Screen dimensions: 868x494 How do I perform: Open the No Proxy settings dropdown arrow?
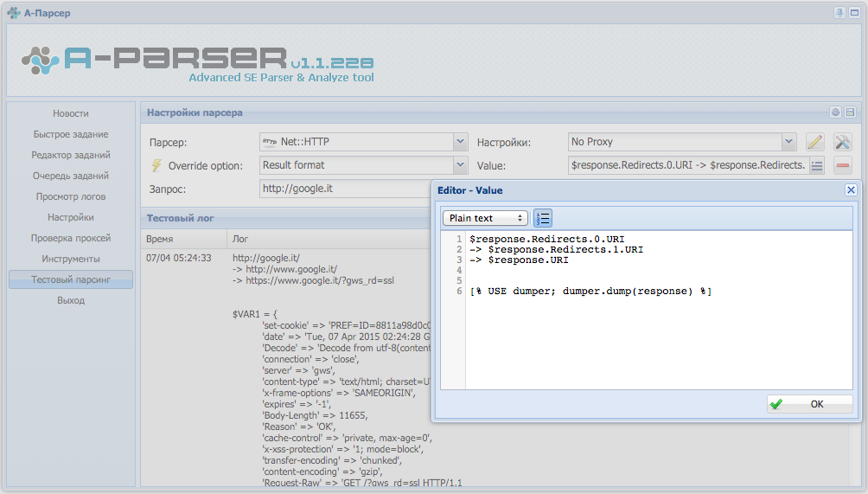tap(788, 142)
